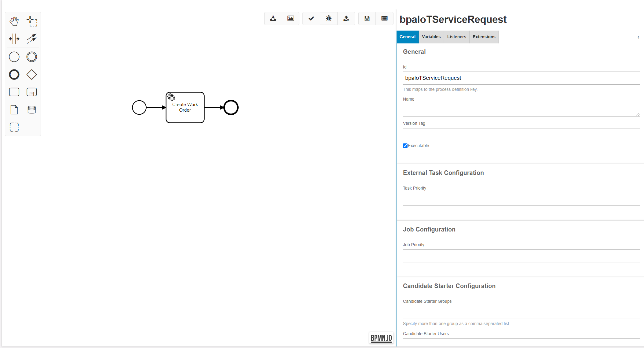
Task: Activate the hand tool
Action: [14, 21]
